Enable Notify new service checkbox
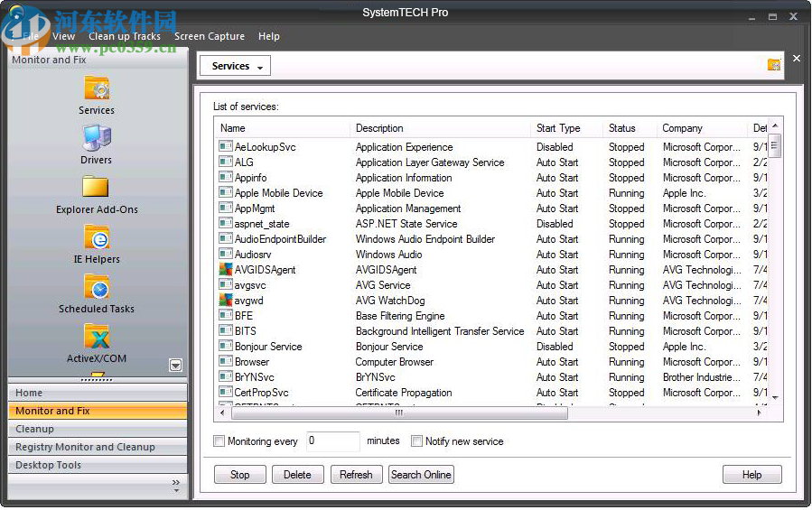 click(x=416, y=441)
